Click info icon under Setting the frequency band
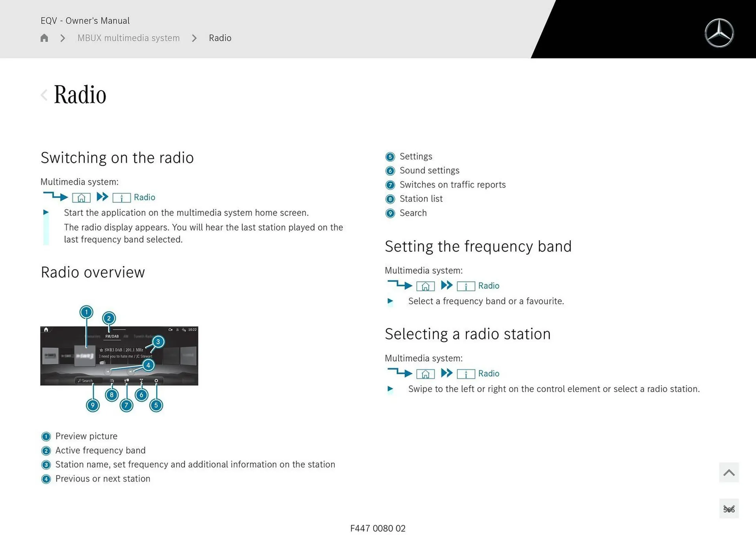This screenshot has height=535, width=756. pos(466,286)
